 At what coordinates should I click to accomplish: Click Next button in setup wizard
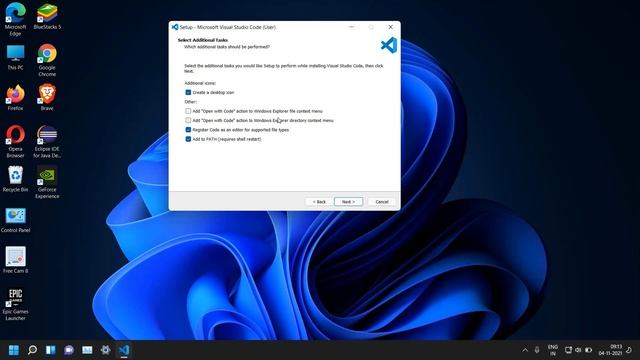point(348,202)
